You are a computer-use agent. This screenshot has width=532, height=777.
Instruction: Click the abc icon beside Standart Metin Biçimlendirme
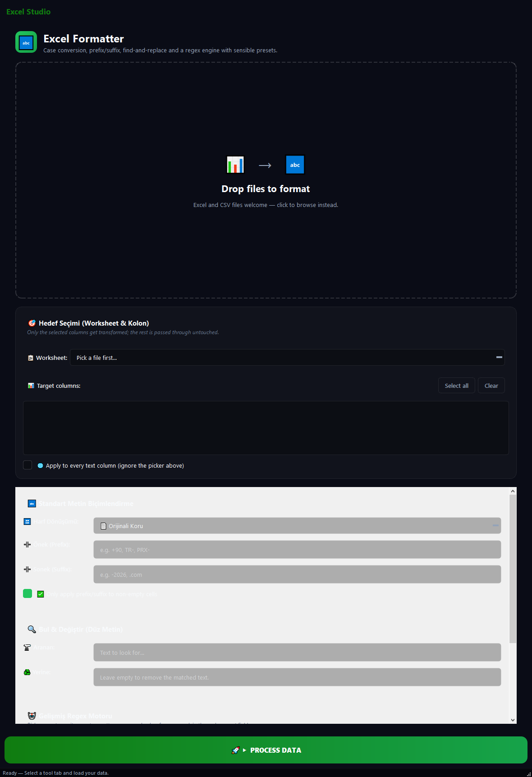click(x=32, y=503)
